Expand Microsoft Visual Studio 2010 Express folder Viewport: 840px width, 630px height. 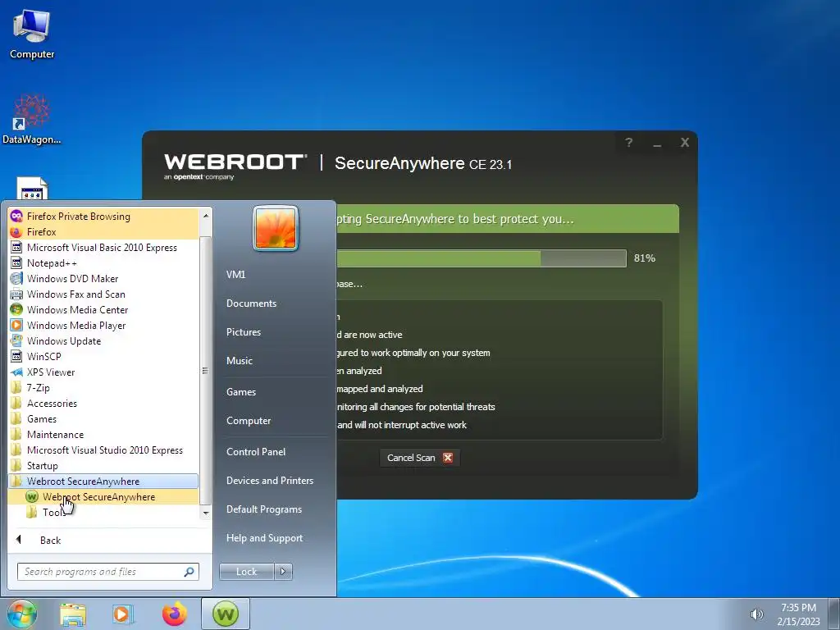103,450
